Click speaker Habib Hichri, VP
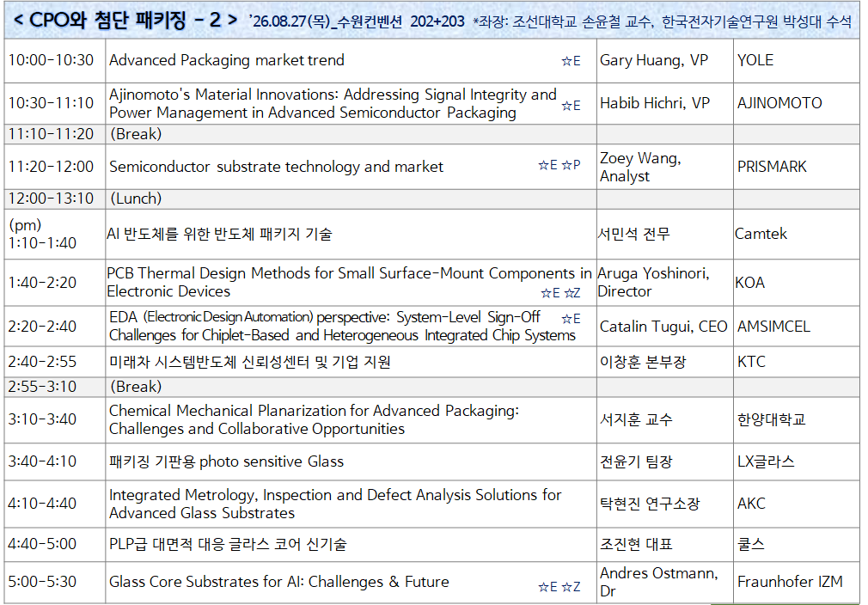This screenshot has height=605, width=868. tap(655, 103)
